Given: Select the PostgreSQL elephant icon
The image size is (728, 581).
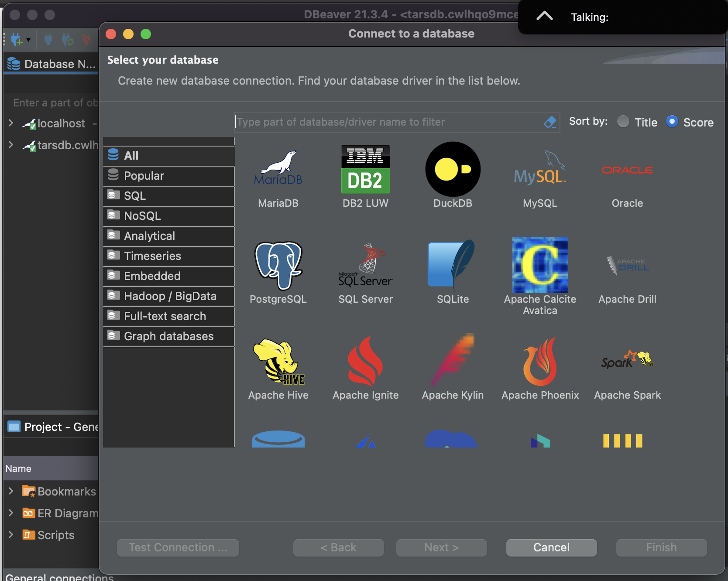Looking at the screenshot, I should pyautogui.click(x=278, y=266).
